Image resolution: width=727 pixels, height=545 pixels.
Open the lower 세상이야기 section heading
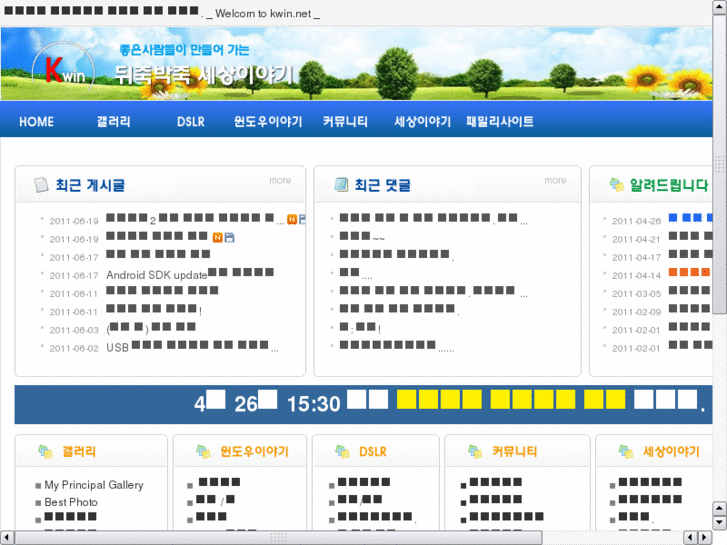point(671,451)
